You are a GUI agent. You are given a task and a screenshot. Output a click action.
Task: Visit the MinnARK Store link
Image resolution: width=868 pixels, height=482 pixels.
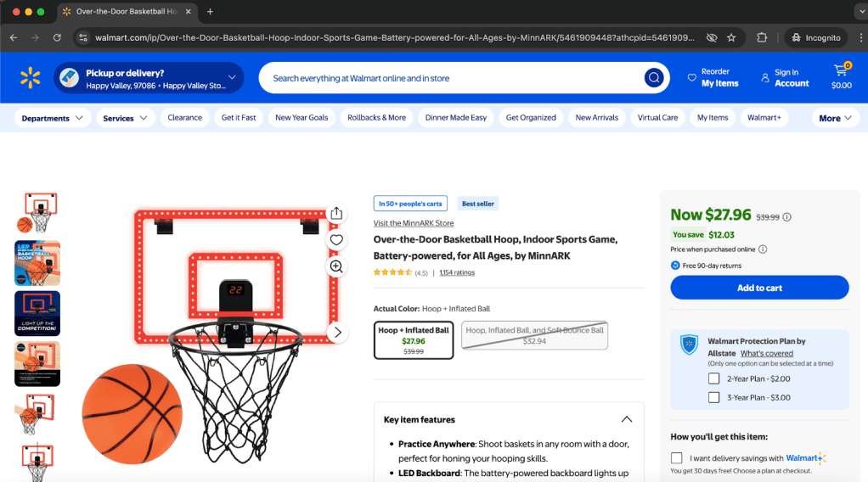coord(414,223)
